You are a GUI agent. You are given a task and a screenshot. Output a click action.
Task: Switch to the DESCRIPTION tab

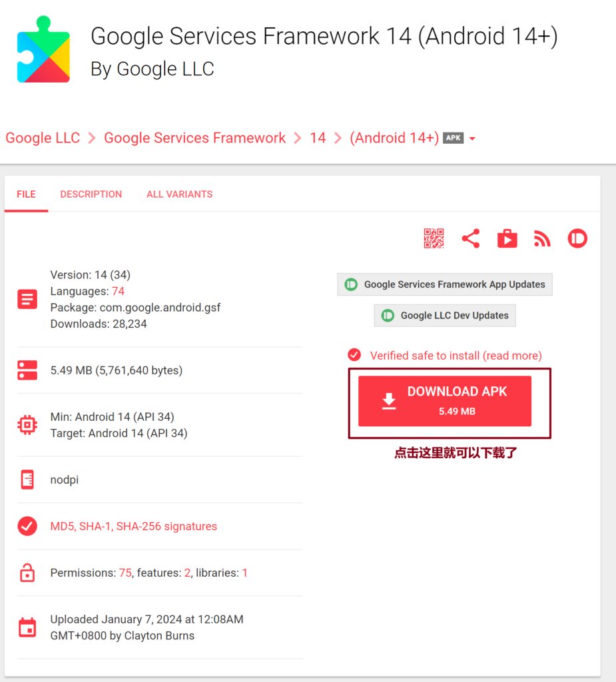[91, 194]
